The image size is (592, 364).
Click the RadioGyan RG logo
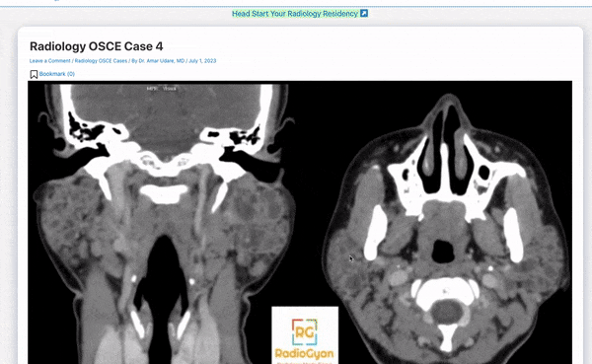pos(304,332)
